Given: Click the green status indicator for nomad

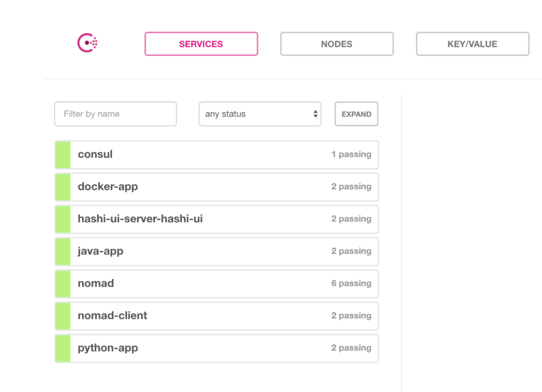Looking at the screenshot, I should (x=63, y=284).
